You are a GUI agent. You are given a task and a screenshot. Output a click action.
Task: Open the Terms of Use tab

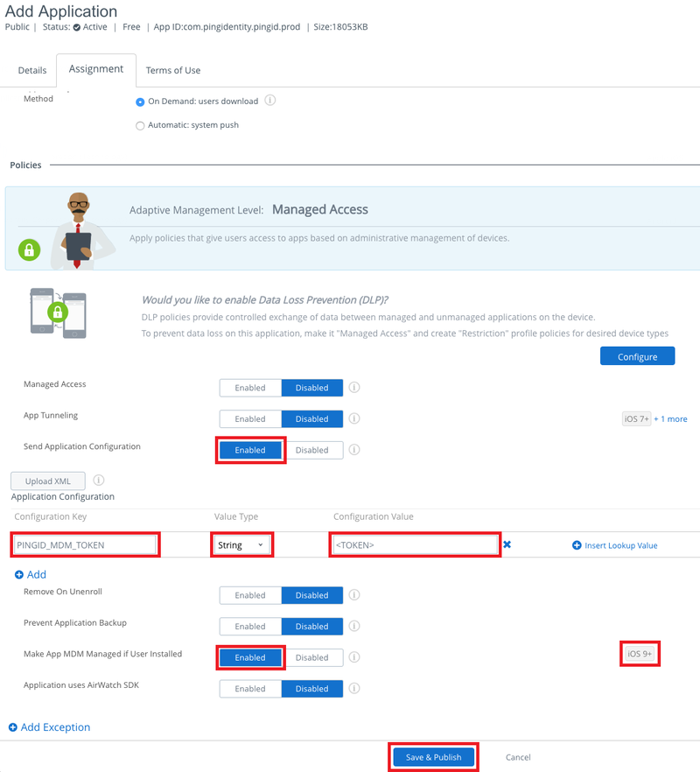click(172, 70)
